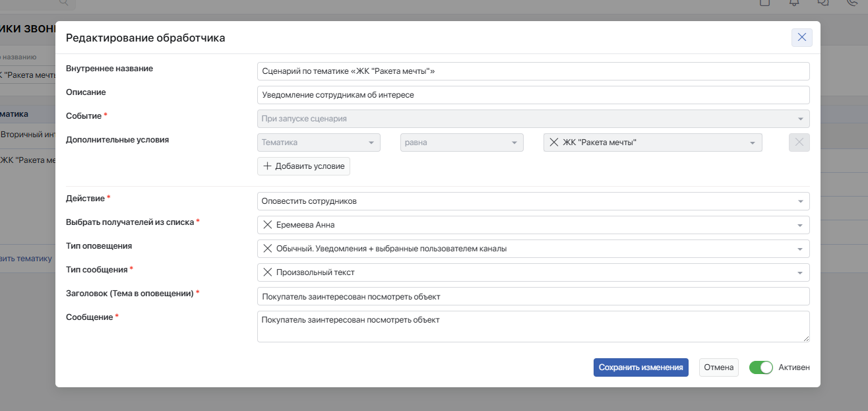Click the Добавить условие button
Image resolution: width=868 pixels, height=411 pixels.
click(x=303, y=166)
